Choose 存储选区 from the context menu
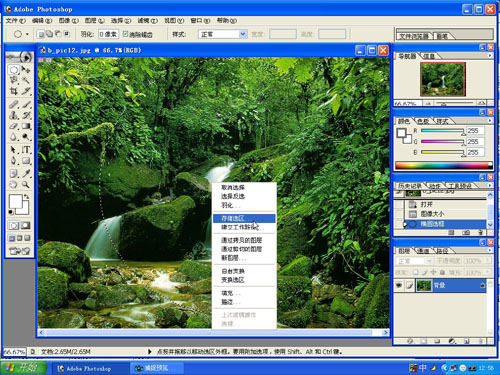Image resolution: width=500 pixels, height=375 pixels. coord(244,218)
